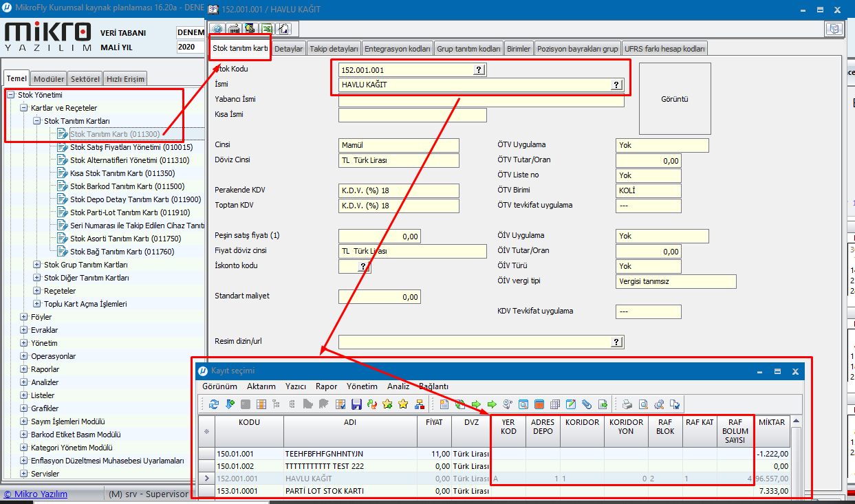The image size is (855, 504).
Task: Click the edit note pencil icon
Action: pyautogui.click(x=571, y=404)
